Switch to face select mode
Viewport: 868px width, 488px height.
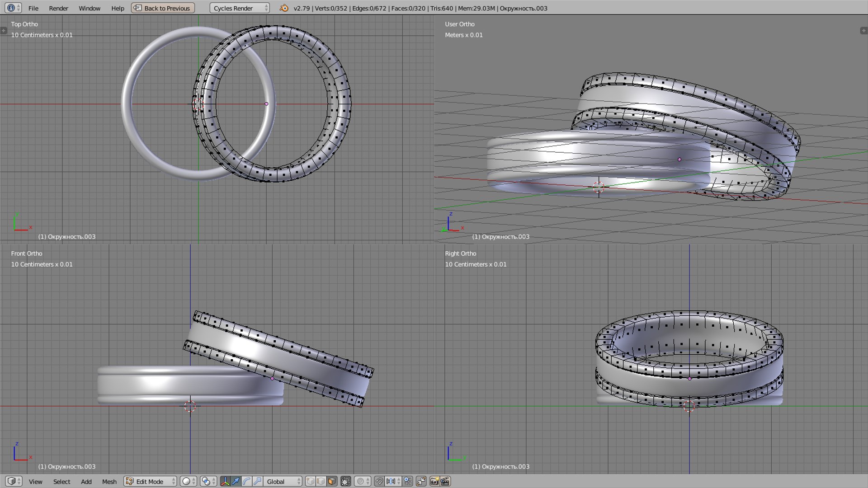point(332,481)
